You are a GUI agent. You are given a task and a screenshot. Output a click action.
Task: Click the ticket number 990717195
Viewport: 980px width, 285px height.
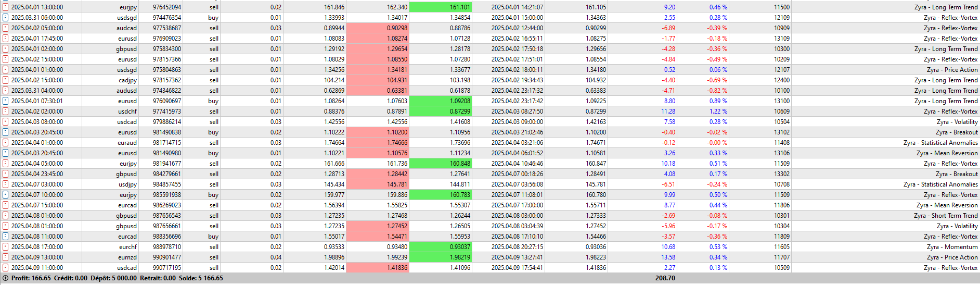coord(167,268)
